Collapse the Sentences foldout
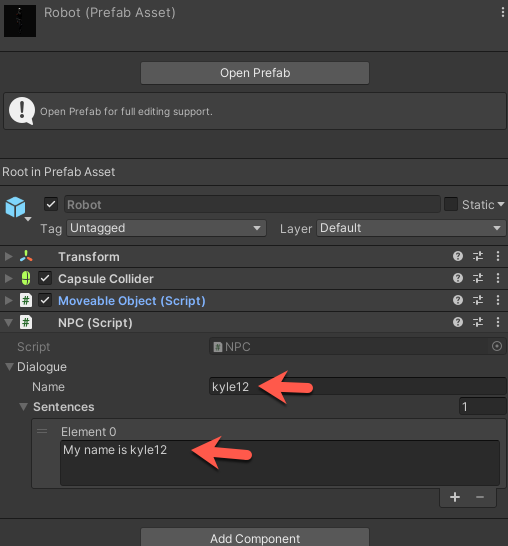 [23, 407]
